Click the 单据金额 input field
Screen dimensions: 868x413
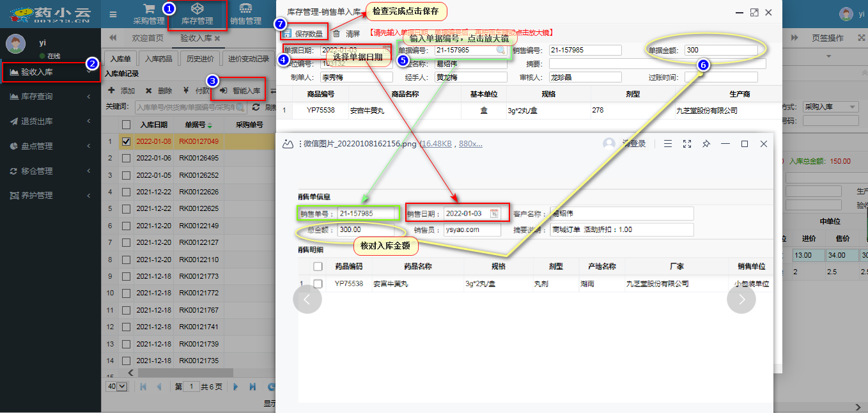tap(720, 50)
